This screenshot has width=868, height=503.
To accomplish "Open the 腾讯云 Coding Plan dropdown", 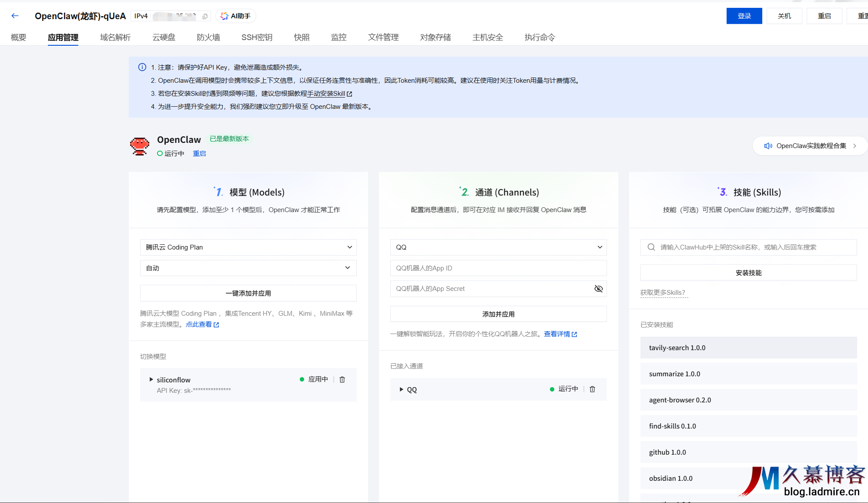I will (248, 247).
